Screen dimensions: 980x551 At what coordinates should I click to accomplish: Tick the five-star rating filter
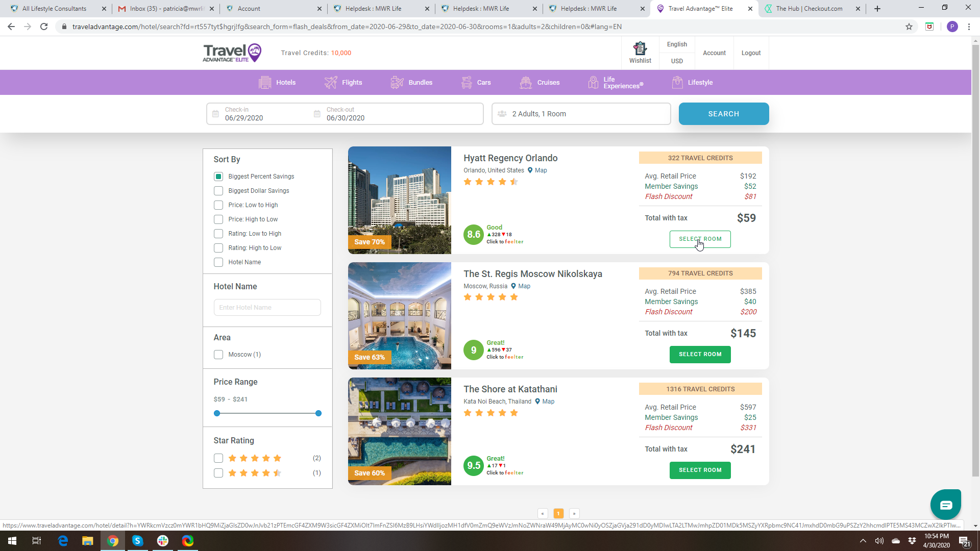click(218, 458)
